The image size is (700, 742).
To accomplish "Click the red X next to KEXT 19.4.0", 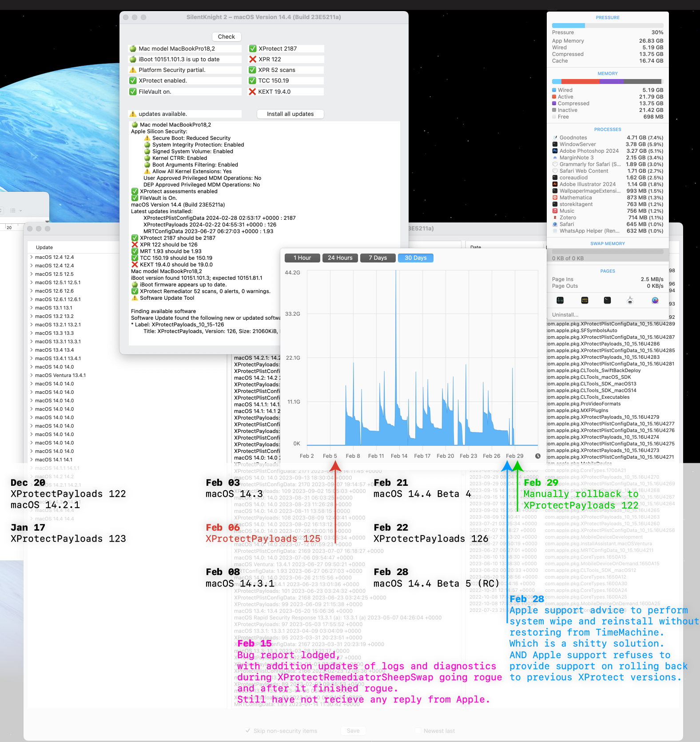I will pos(252,91).
